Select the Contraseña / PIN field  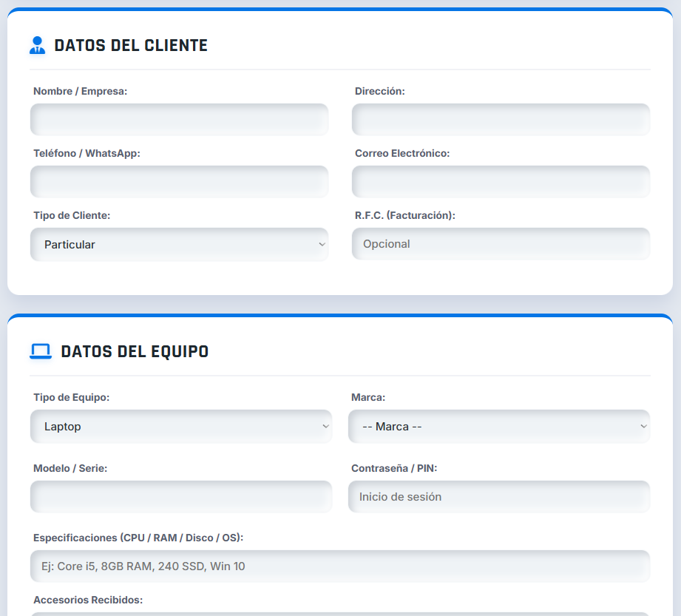[499, 497]
